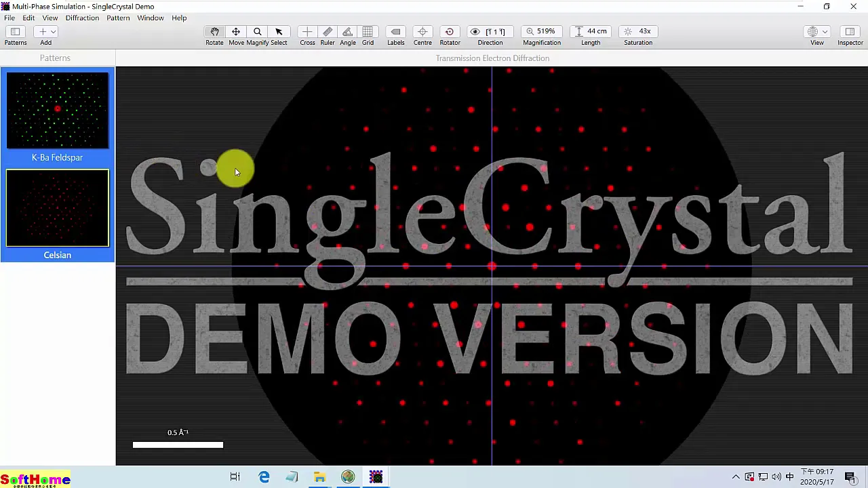Viewport: 868px width, 488px height.
Task: Open the Rotator tool
Action: 450,31
